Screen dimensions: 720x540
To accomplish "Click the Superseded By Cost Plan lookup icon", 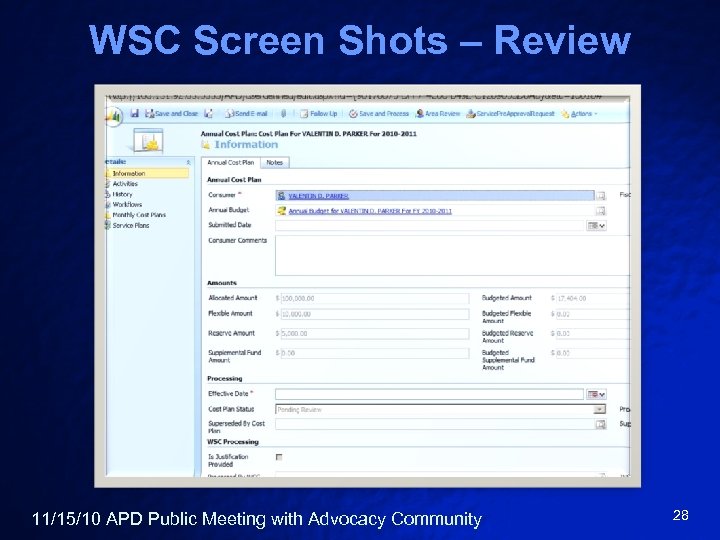I will [601, 424].
